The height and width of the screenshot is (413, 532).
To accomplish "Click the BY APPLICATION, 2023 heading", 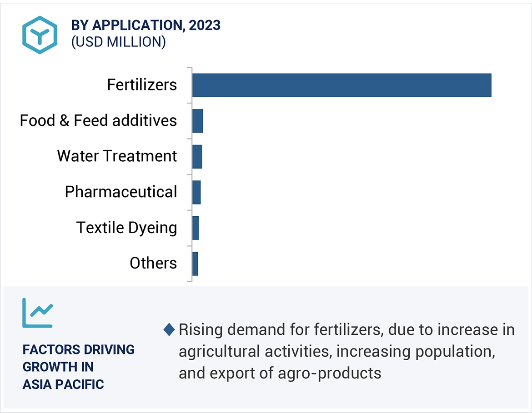I will coord(146,25).
